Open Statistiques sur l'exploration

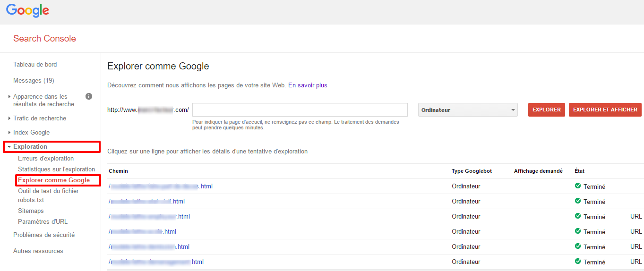tap(56, 169)
